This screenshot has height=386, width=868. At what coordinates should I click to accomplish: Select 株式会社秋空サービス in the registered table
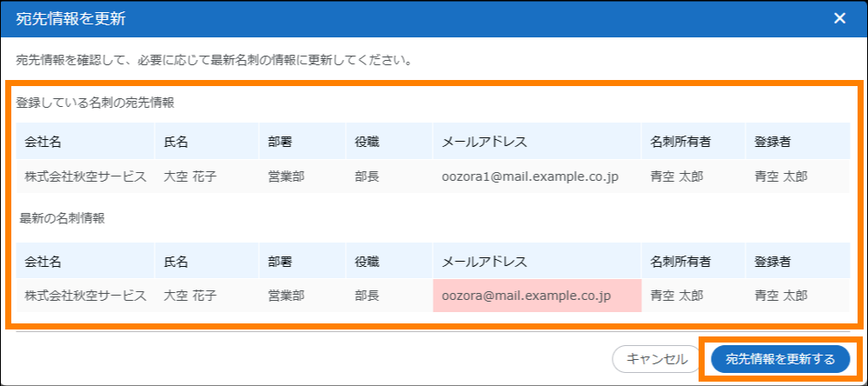(85, 176)
